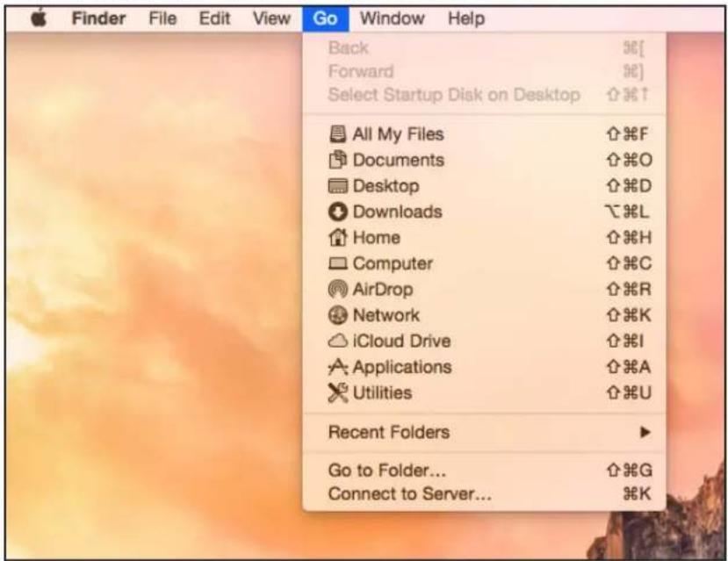Viewport: 728px width, 561px height.
Task: Select the Recent Folders entry
Action: pos(484,433)
